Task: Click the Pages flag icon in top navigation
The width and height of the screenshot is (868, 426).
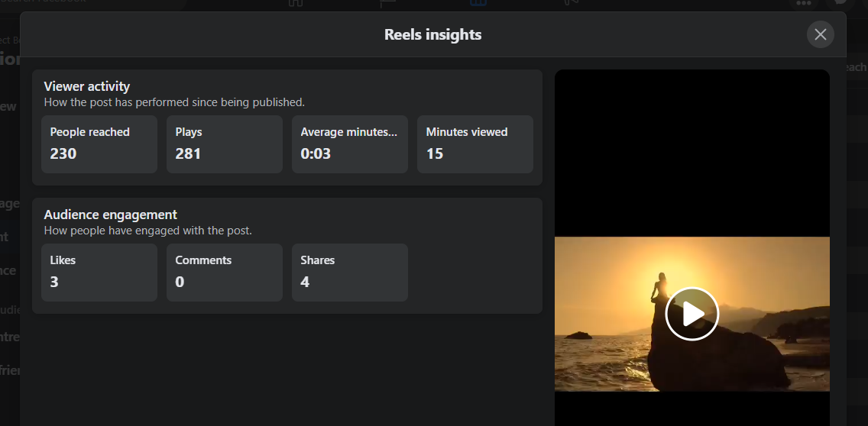Action: pos(387,4)
